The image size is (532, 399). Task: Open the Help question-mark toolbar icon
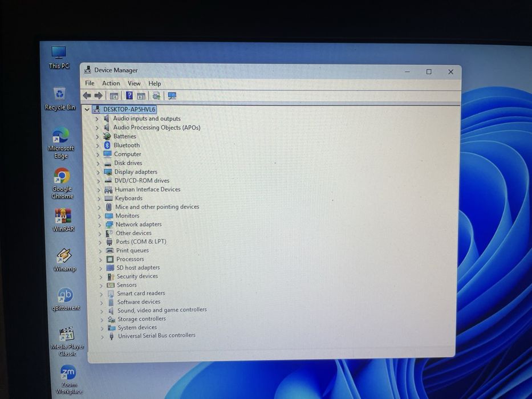(x=129, y=96)
